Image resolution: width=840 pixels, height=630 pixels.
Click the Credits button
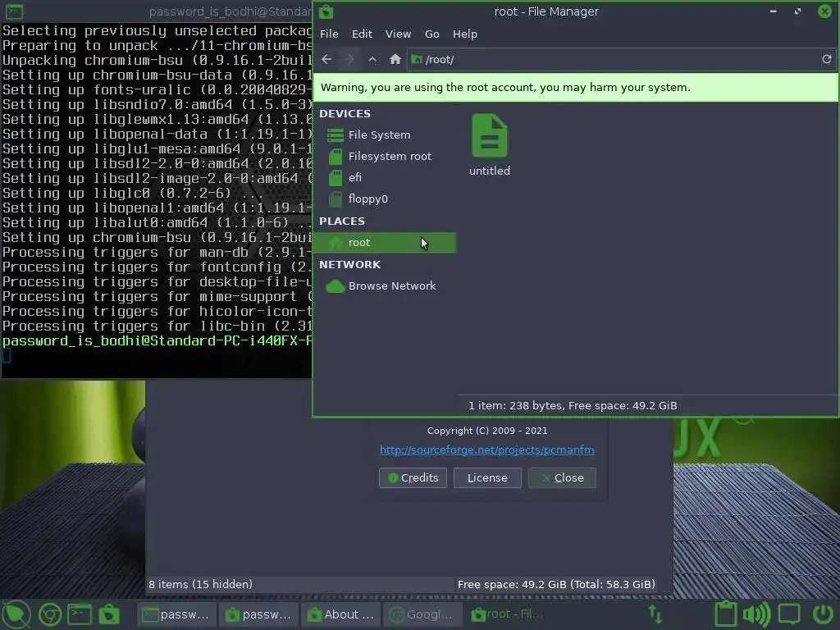413,478
